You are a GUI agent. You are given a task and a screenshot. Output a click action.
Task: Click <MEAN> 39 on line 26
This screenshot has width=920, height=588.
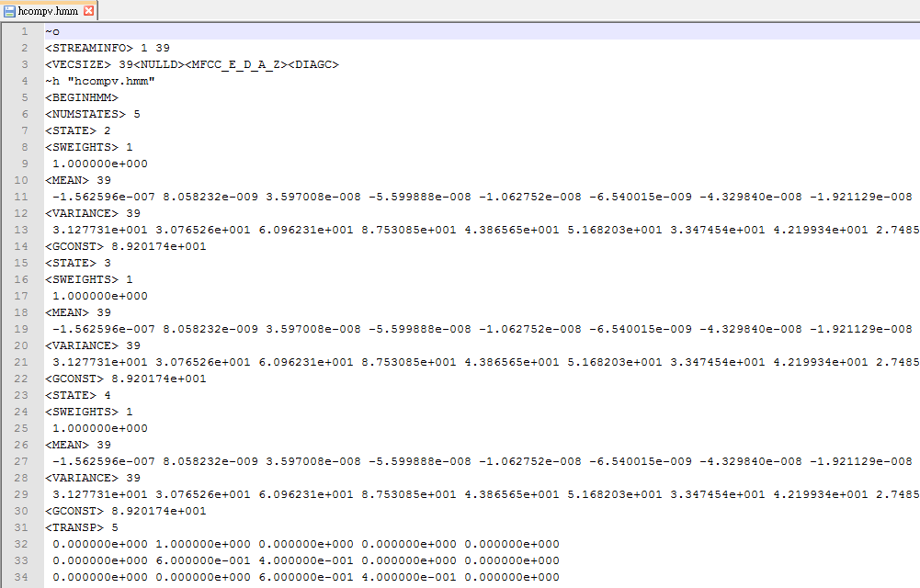coord(78,445)
